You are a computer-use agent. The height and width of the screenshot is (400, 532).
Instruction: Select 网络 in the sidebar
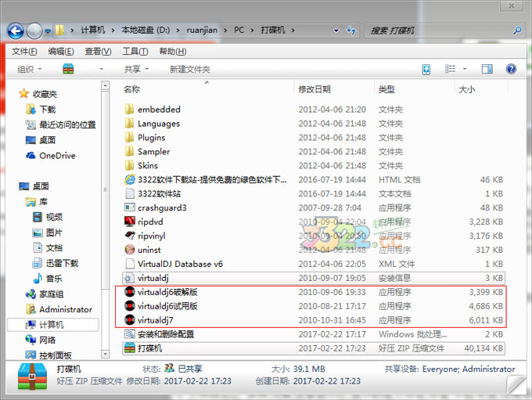point(41,340)
